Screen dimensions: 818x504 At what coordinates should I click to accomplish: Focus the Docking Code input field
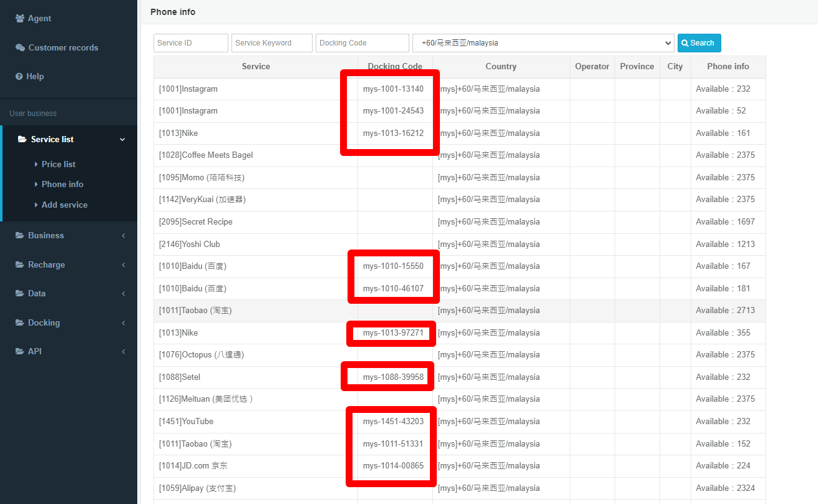(x=363, y=43)
